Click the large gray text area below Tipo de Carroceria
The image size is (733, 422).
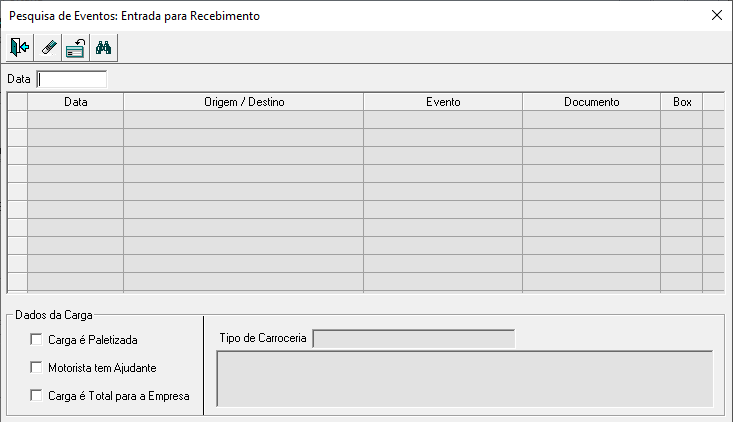click(464, 378)
